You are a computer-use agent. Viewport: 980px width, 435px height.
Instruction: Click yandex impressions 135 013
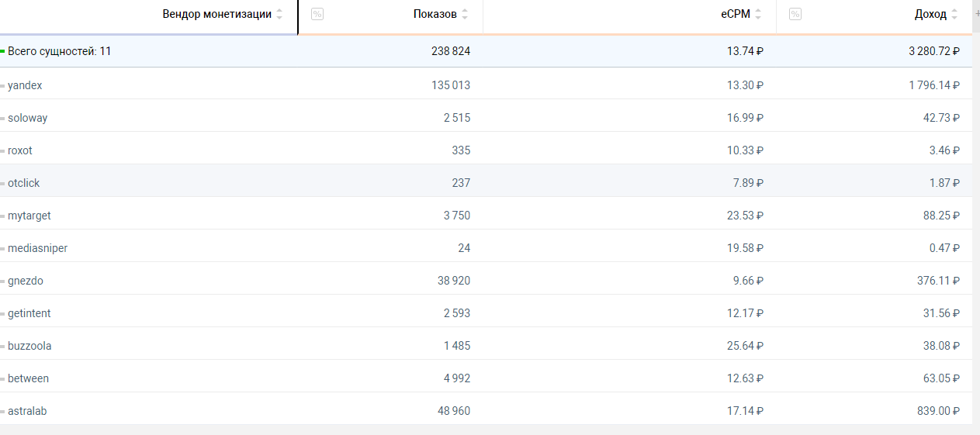tap(451, 85)
